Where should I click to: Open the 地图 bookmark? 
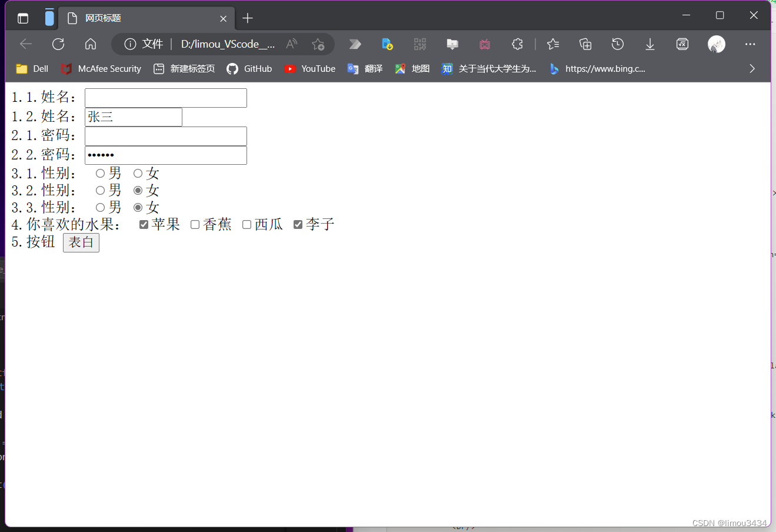[412, 69]
